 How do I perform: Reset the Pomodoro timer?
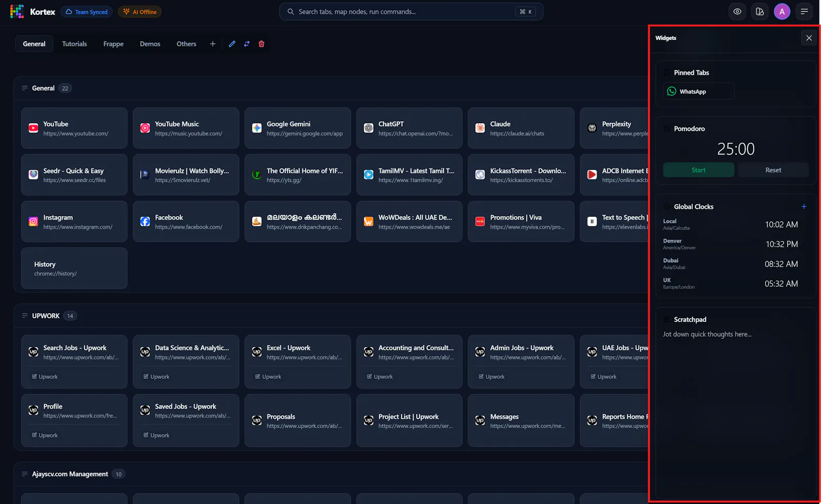(773, 170)
